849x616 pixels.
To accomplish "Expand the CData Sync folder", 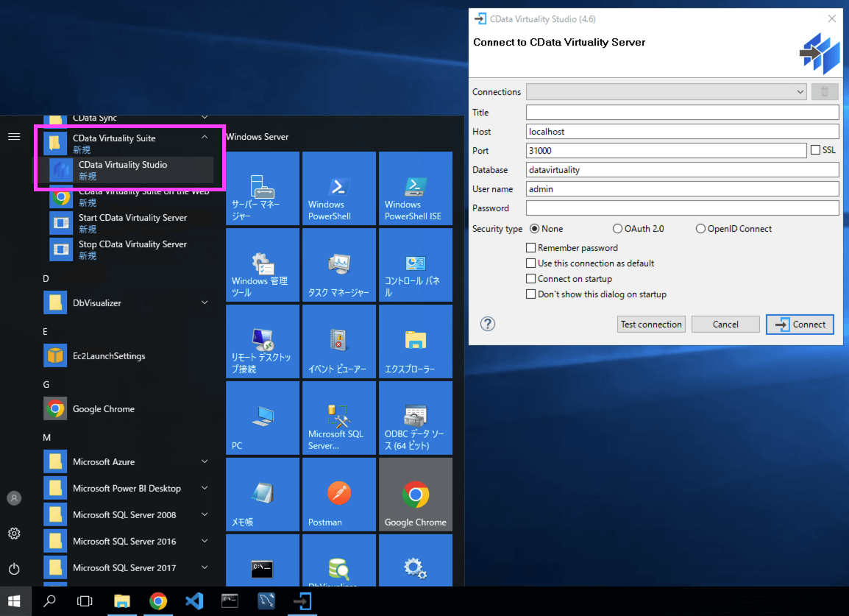I will pos(205,117).
